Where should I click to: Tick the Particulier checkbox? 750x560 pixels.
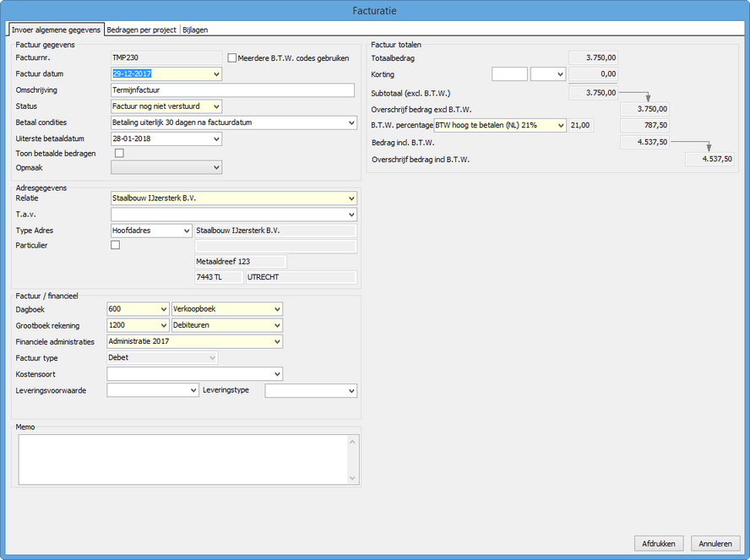point(115,245)
